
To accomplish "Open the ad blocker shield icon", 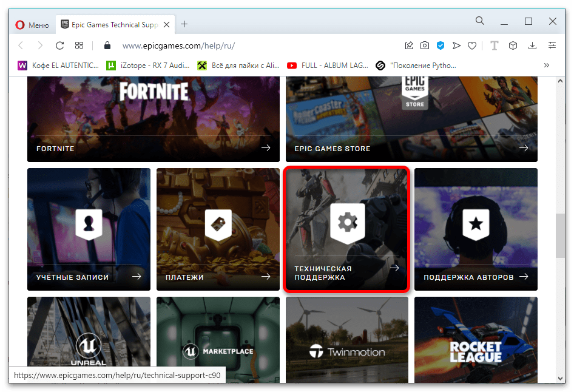I will (441, 46).
